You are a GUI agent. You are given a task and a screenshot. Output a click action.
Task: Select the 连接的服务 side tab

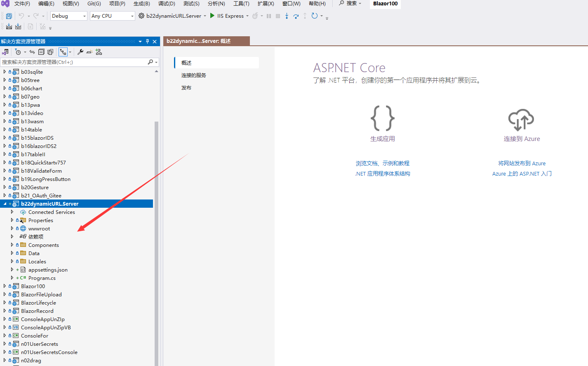(194, 75)
